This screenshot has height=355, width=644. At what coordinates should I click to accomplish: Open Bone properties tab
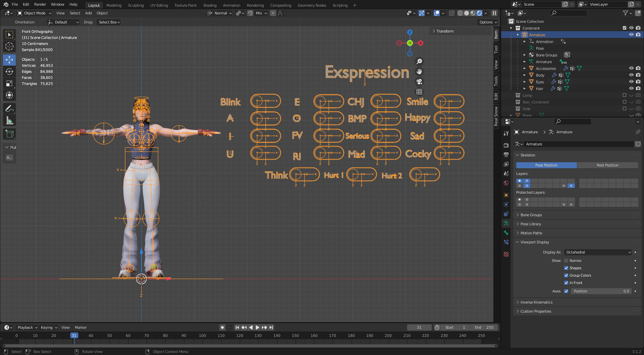506,233
